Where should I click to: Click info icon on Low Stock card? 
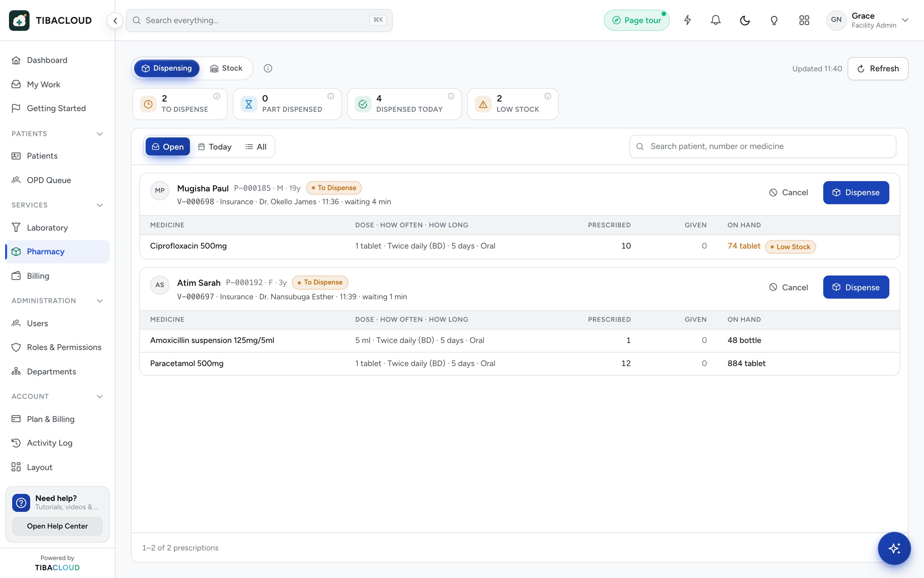pos(548,96)
